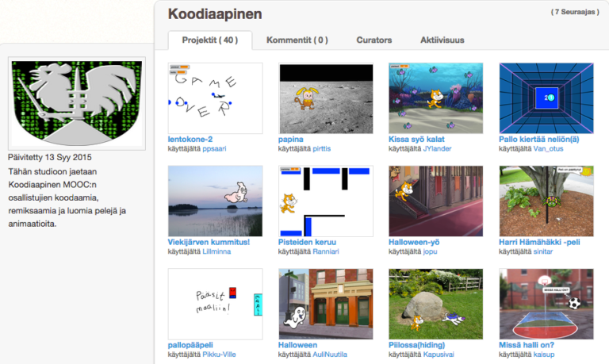Viewport: 609px width, 364px height.
Task: Switch to the Projektit (40) tab
Action: point(209,40)
